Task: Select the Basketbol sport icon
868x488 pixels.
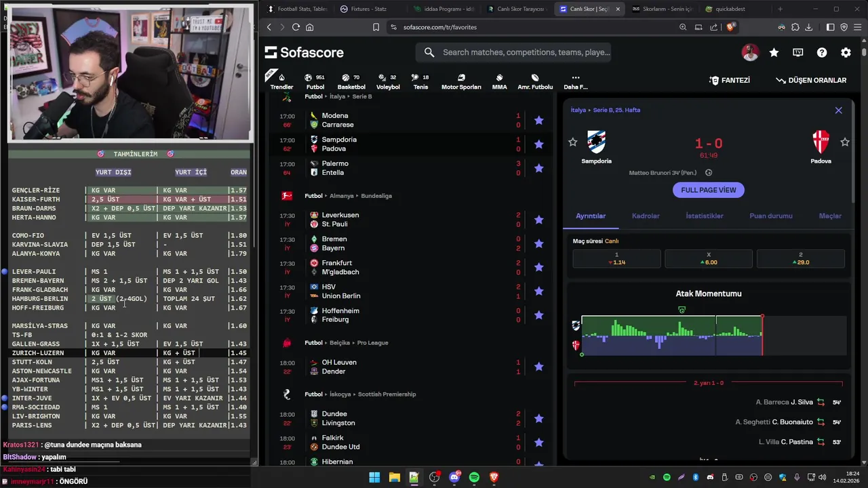Action: click(351, 81)
